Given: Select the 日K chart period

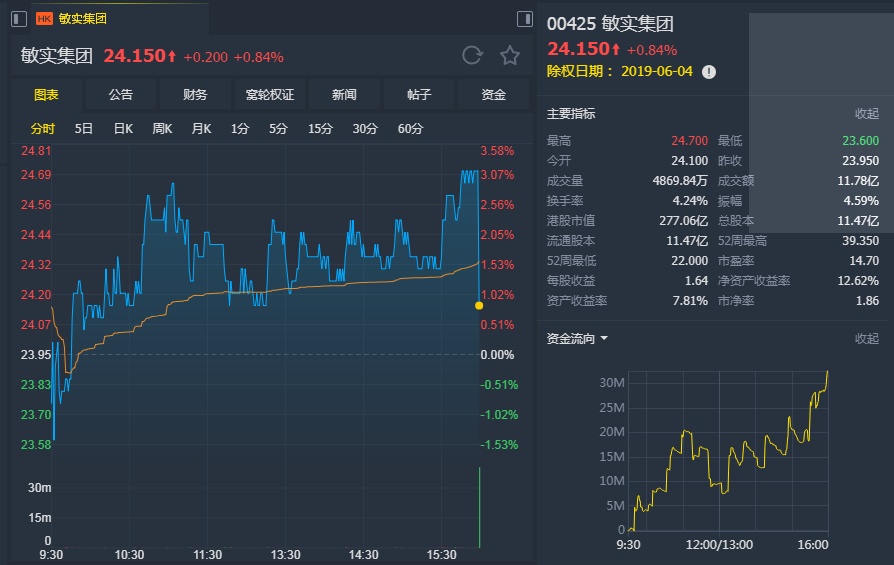Looking at the screenshot, I should (x=123, y=129).
